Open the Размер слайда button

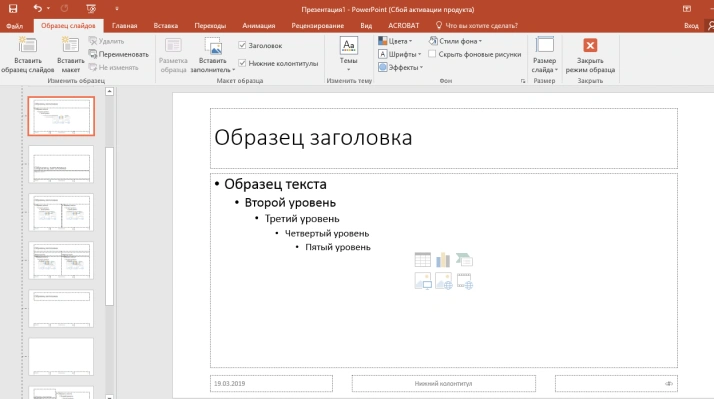tap(545, 55)
